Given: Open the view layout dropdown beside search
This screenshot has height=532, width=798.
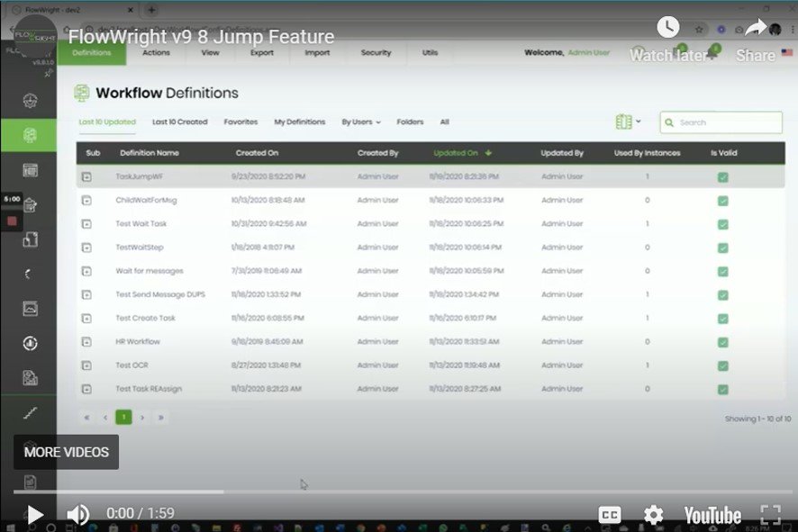Looking at the screenshot, I should coord(627,122).
